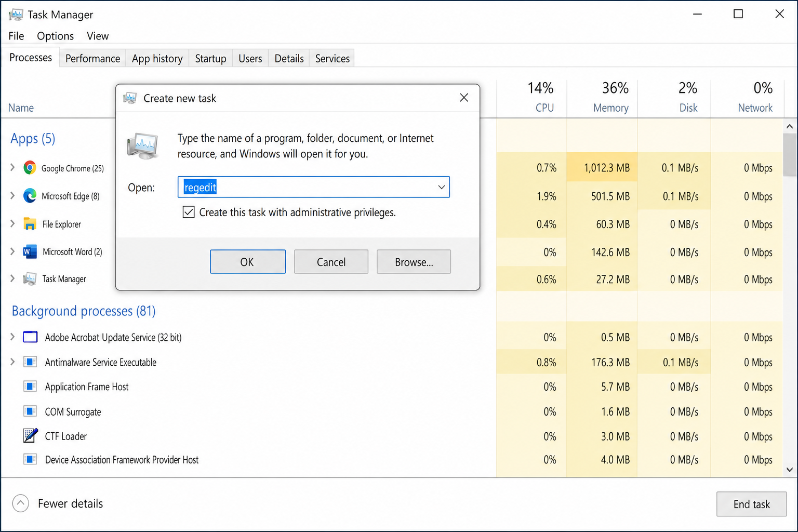Screen dimensions: 798x532
Task: Switch to the Performance tab
Action: pos(92,58)
